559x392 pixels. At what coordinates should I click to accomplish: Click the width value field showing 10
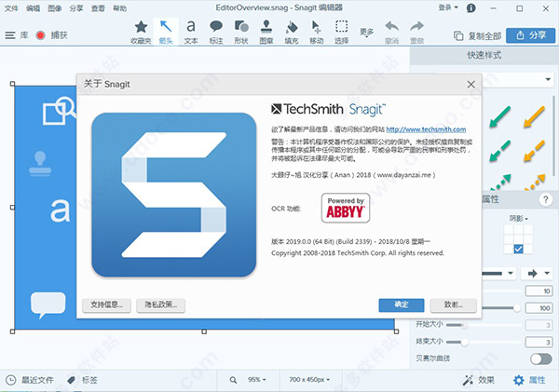click(x=539, y=291)
